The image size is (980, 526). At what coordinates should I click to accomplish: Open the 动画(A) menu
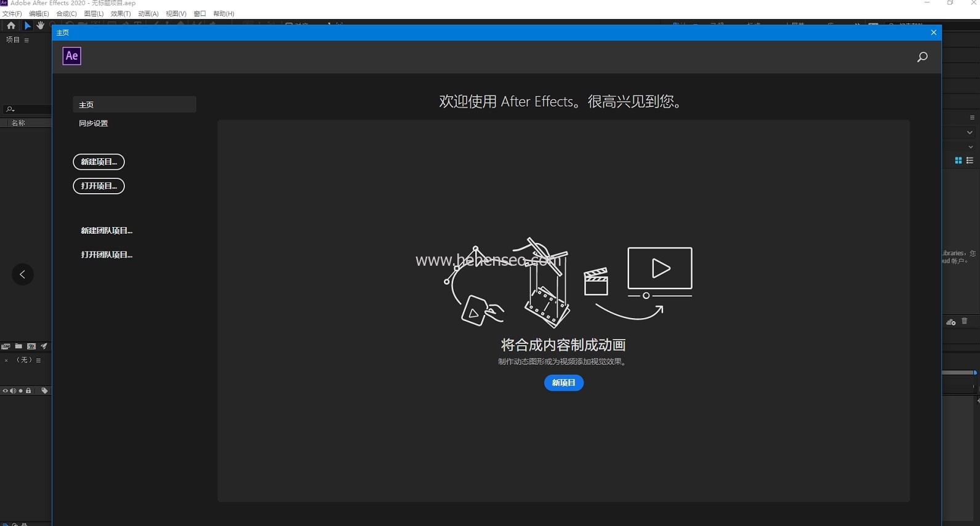148,14
